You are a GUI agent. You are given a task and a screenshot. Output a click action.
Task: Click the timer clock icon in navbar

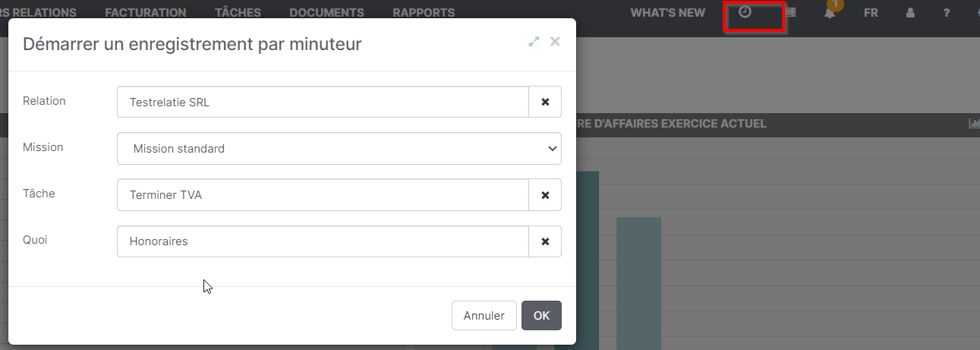pyautogui.click(x=745, y=12)
